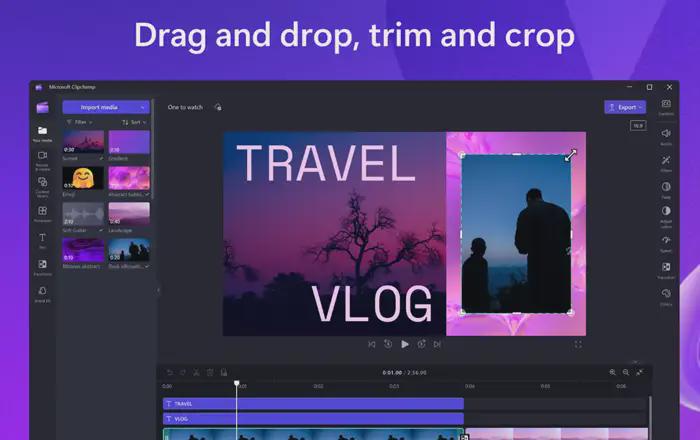The width and height of the screenshot is (700, 440).
Task: Open the Audio properties panel
Action: point(666,133)
